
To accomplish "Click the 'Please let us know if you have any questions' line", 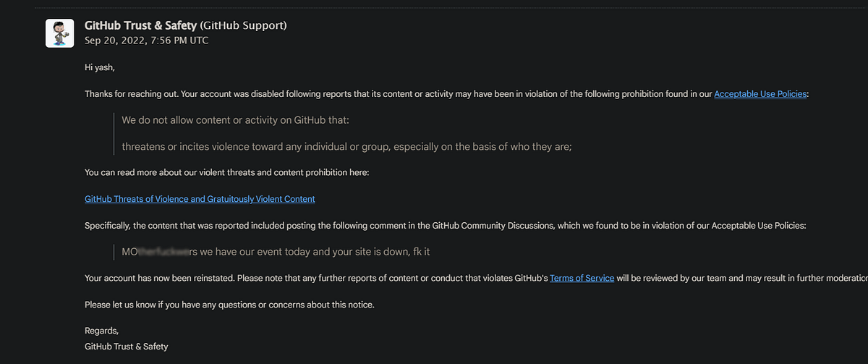I will pos(229,305).
